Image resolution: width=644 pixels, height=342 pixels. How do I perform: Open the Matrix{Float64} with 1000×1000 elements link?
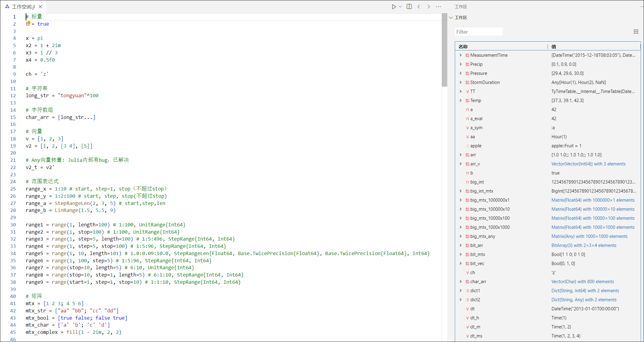pyautogui.click(x=593, y=227)
